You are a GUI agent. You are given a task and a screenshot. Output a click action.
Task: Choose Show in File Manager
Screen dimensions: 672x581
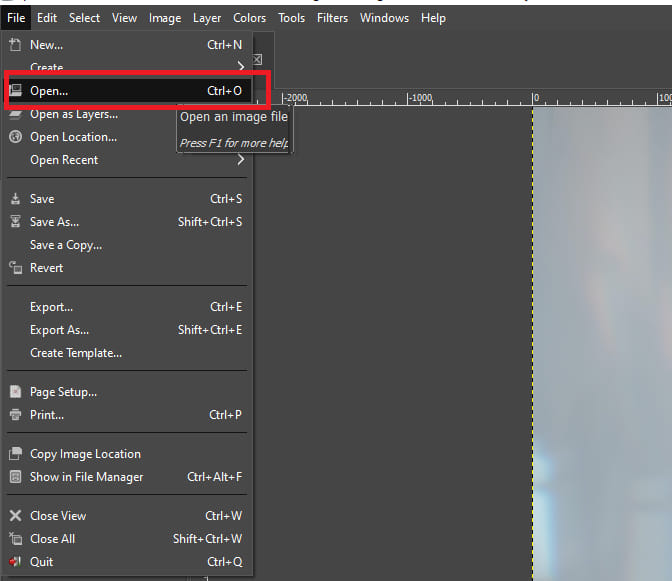(128, 477)
